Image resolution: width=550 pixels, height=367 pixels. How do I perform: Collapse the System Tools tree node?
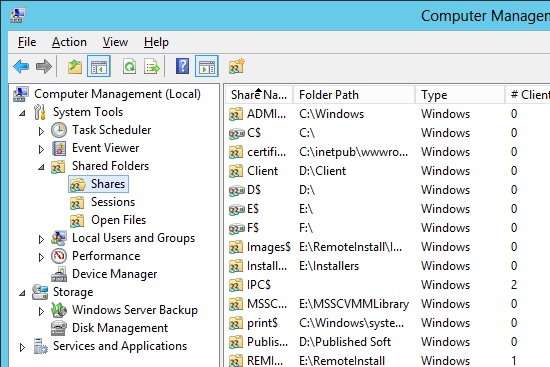[22, 113]
